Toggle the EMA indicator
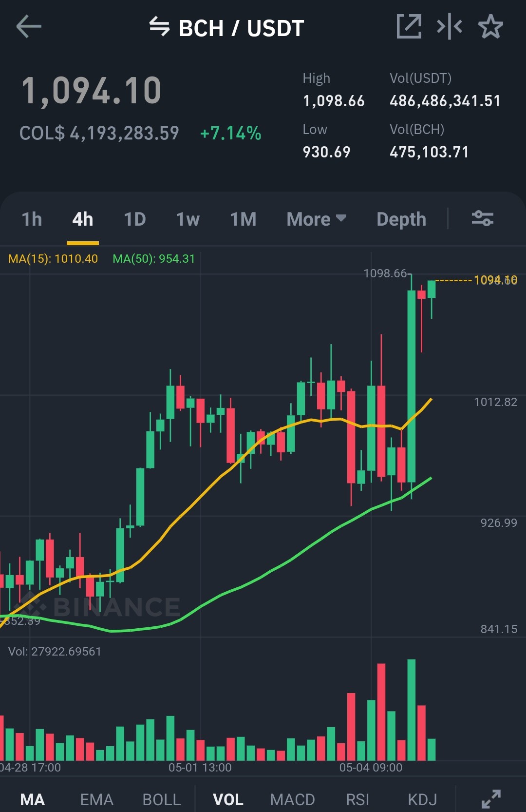Viewport: 526px width, 812px height. coord(96,800)
